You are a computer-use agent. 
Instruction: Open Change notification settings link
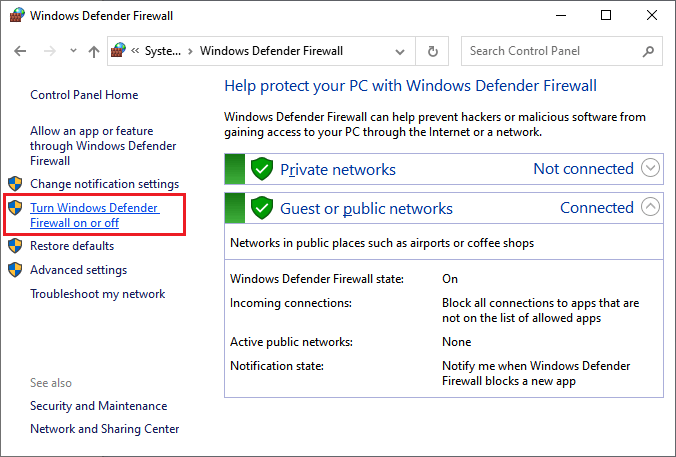coord(104,184)
